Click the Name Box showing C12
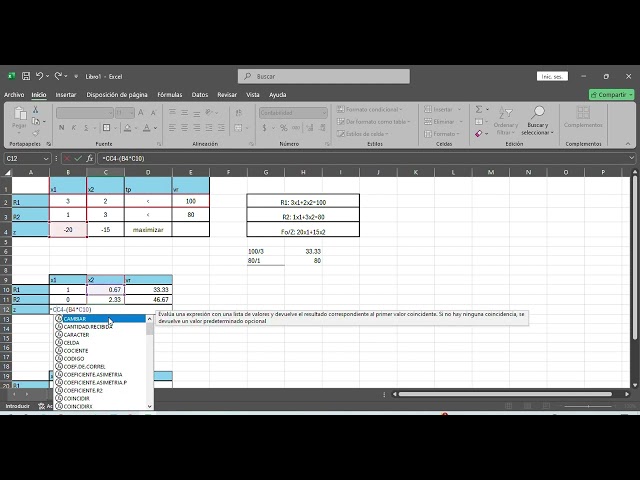Image resolution: width=640 pixels, height=480 pixels. [27, 158]
